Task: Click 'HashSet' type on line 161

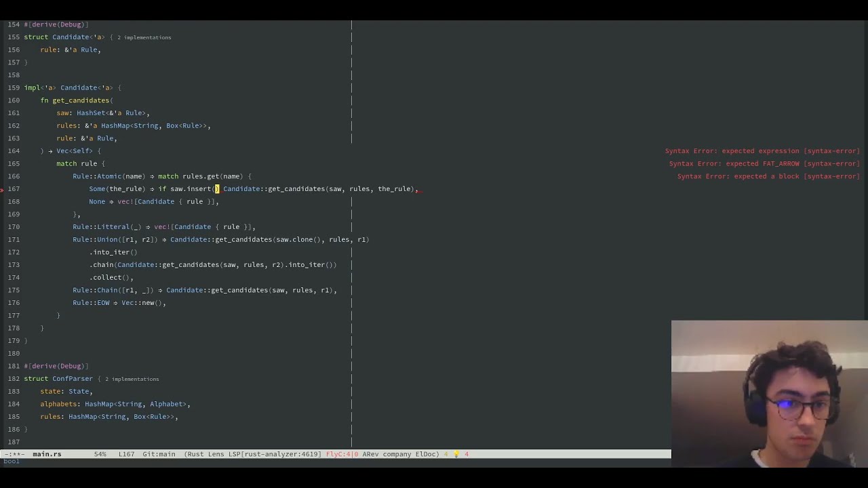Action: pos(91,113)
